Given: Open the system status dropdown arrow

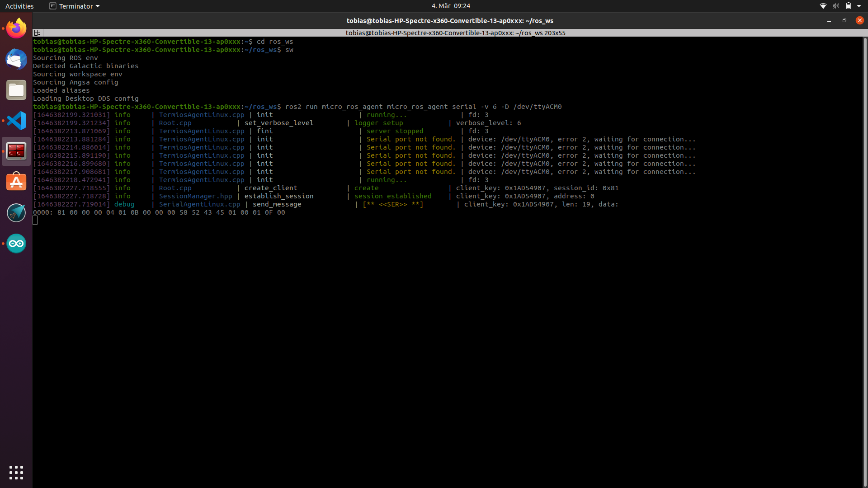Looking at the screenshot, I should pyautogui.click(x=860, y=6).
